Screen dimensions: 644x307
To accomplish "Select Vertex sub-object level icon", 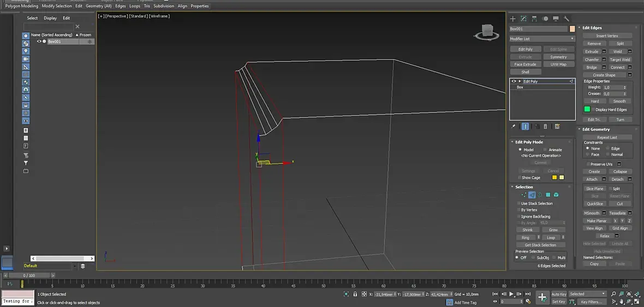I will pos(524,195).
